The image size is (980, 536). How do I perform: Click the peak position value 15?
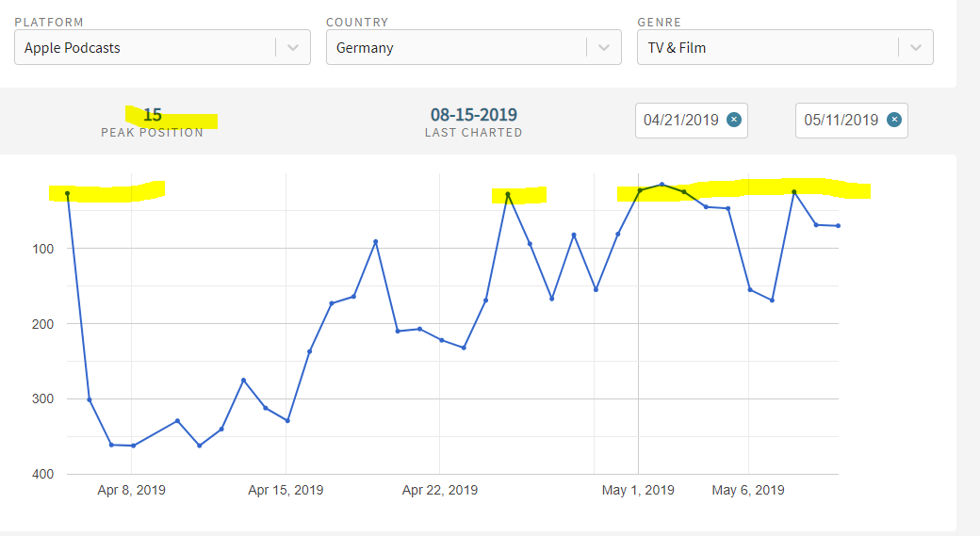153,115
